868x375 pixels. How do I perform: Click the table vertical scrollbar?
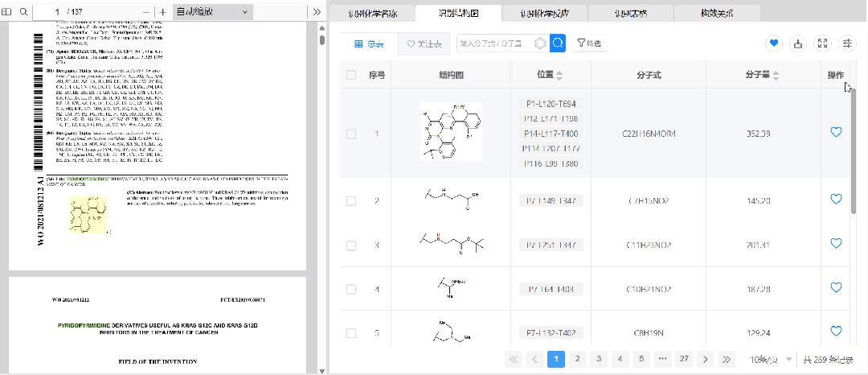tap(853, 150)
